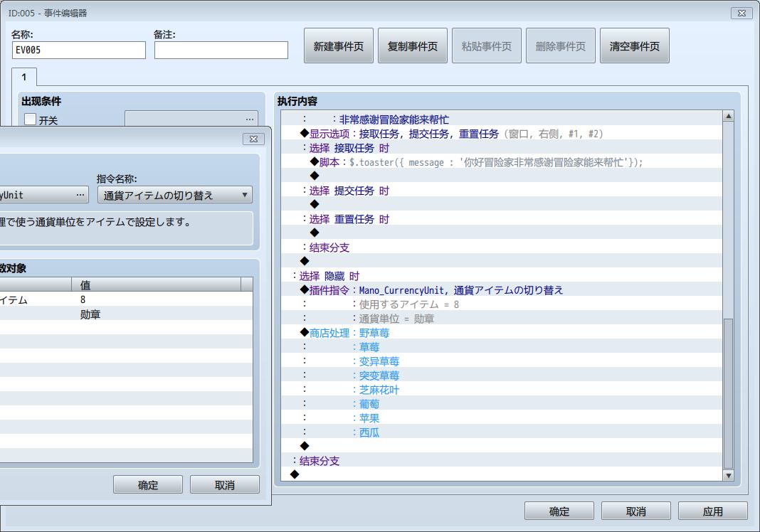Select the shop item 草莓 line
Screen dimensions: 760x532
coord(502,346)
